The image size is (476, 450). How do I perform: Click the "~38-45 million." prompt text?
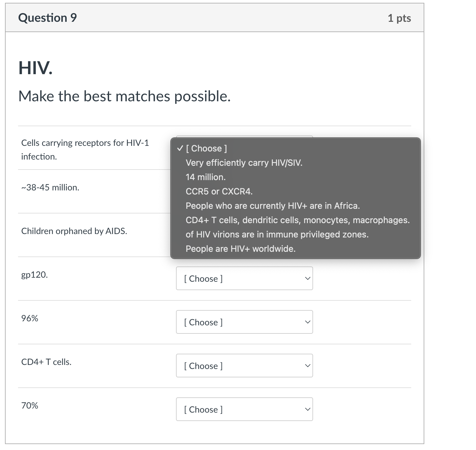(50, 187)
